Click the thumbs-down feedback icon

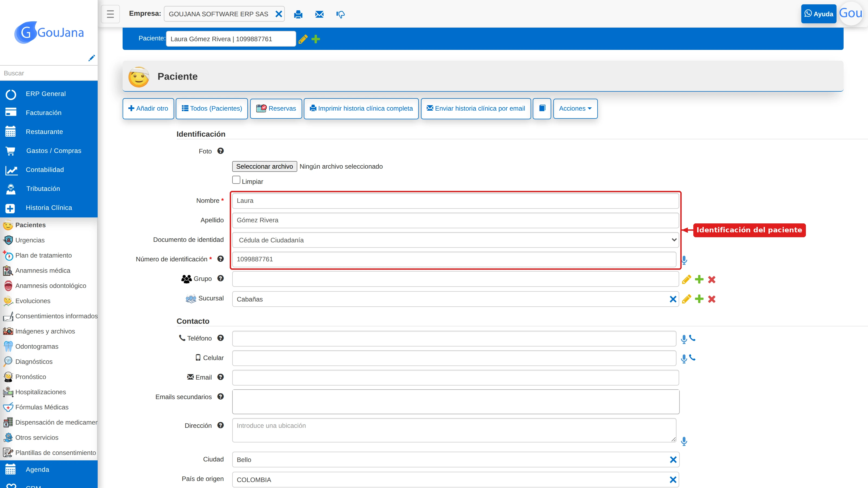340,14
